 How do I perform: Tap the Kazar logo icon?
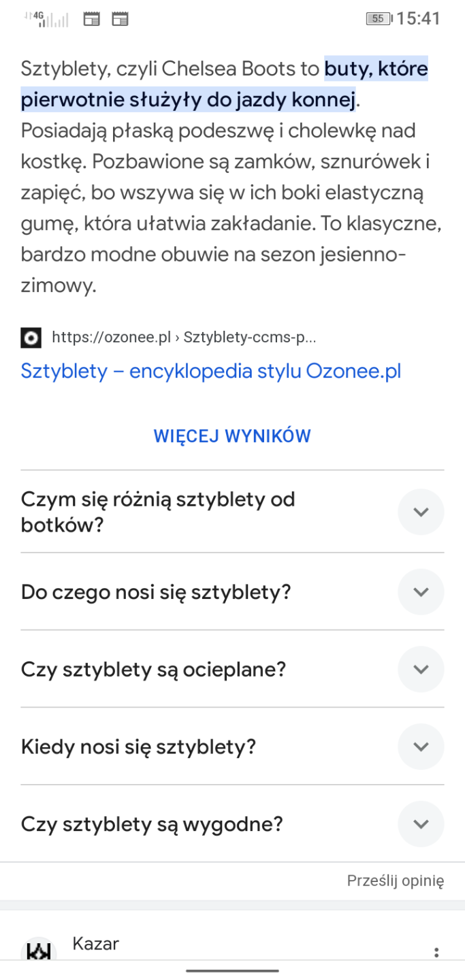pos(39,953)
